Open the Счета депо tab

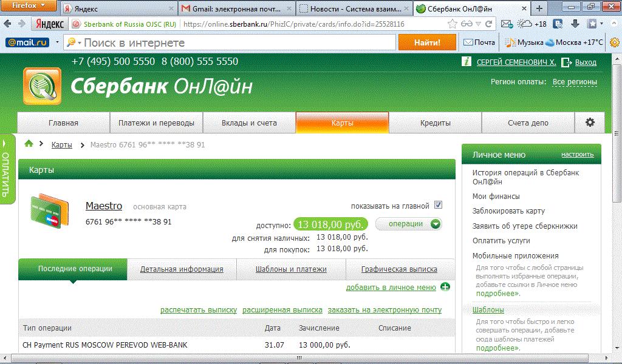click(528, 123)
